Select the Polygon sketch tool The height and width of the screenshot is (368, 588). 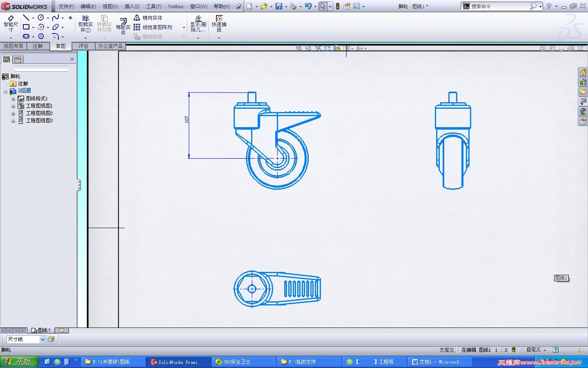(x=41, y=36)
